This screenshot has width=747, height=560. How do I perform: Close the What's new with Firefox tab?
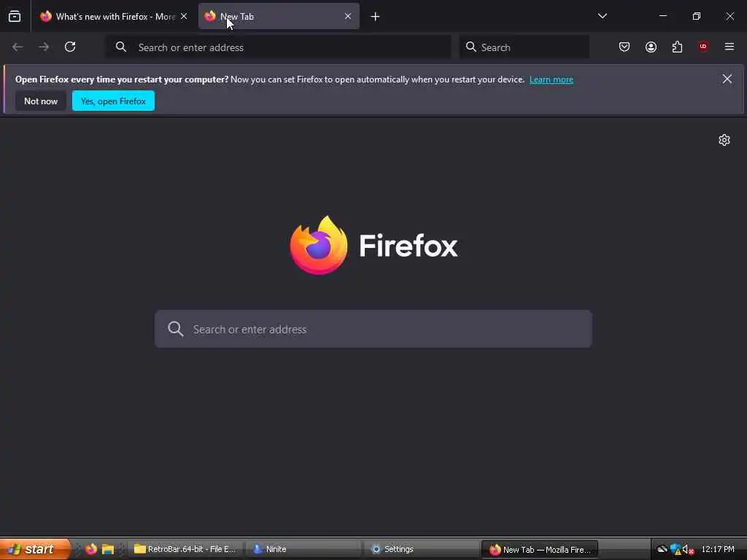tap(184, 16)
